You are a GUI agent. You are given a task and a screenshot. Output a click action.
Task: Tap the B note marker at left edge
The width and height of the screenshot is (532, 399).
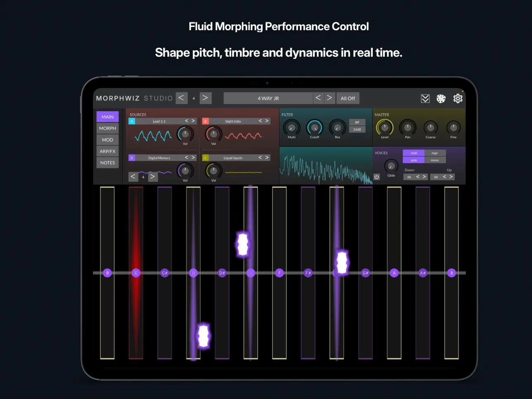point(108,273)
